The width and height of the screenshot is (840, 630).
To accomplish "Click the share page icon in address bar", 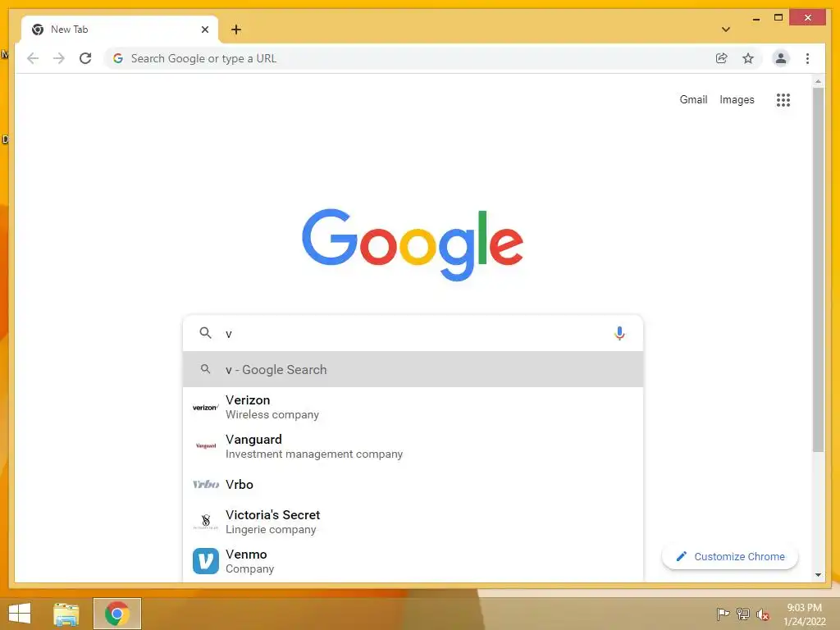I will coord(722,58).
